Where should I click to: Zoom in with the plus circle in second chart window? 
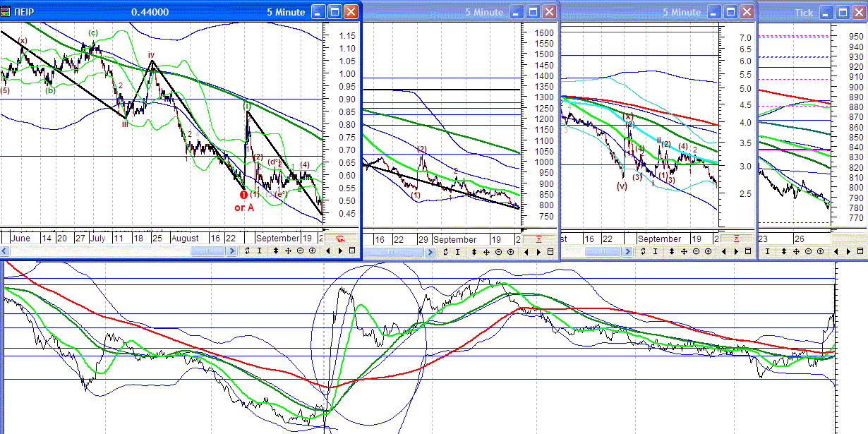point(510,251)
